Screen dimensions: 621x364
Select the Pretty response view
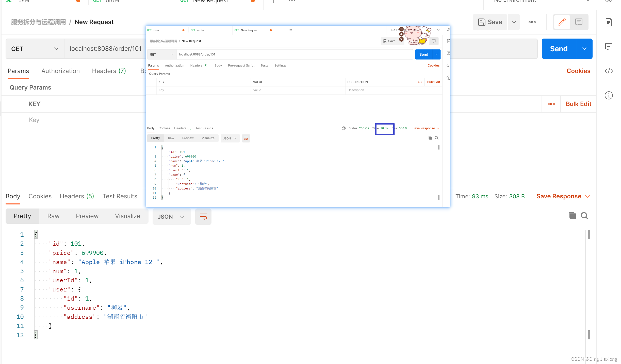tap(22, 216)
